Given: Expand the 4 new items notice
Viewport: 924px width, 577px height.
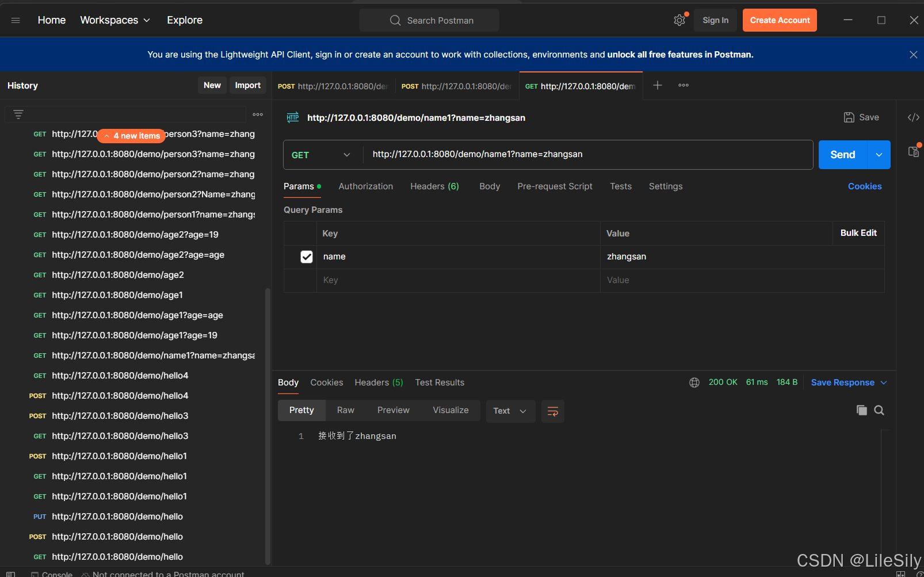Looking at the screenshot, I should [131, 136].
